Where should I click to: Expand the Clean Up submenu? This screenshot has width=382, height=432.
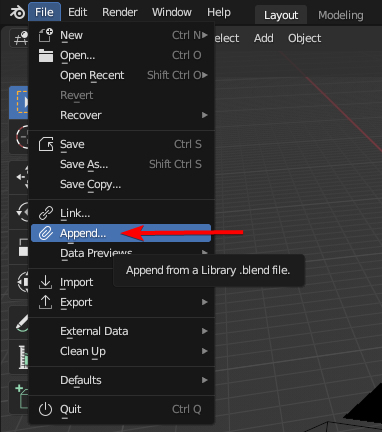click(x=121, y=351)
